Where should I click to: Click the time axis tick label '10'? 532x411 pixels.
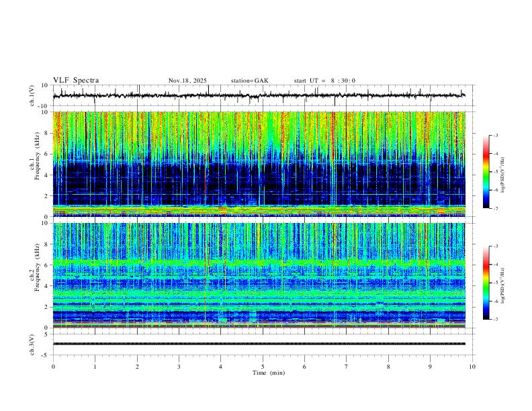click(472, 367)
